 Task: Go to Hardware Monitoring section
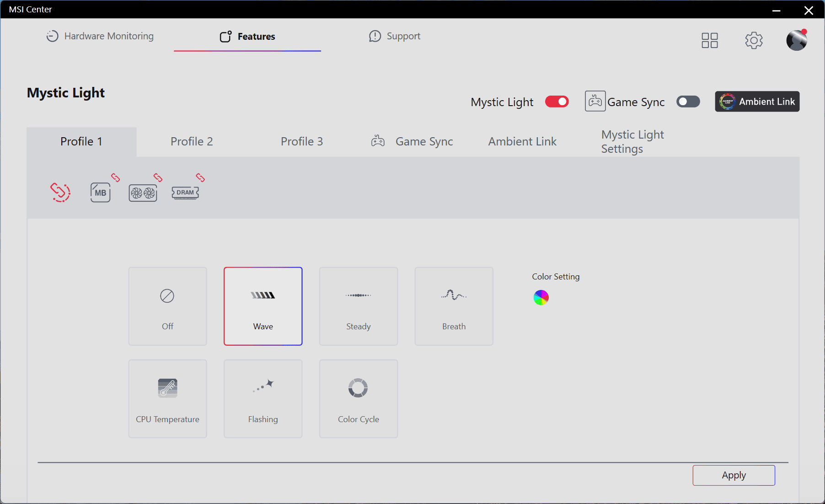(100, 36)
